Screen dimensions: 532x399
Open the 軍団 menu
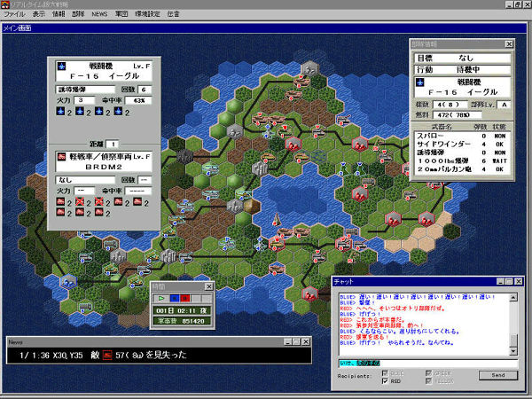click(121, 14)
